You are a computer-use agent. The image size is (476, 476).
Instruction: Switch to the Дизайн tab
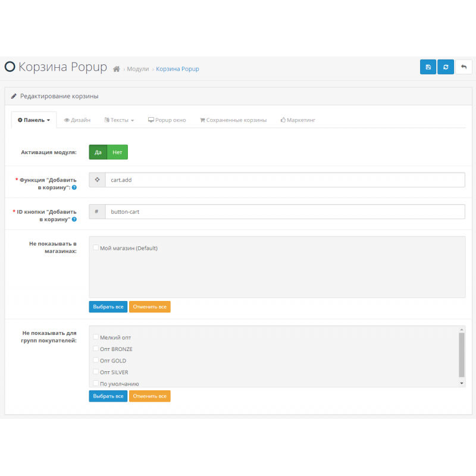pyautogui.click(x=77, y=120)
